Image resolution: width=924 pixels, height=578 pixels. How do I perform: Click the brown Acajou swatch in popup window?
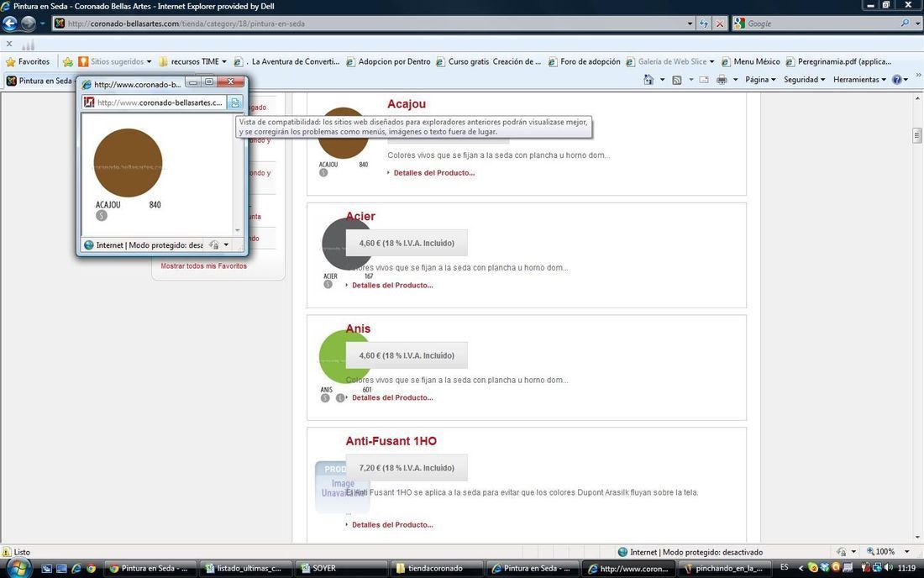point(128,163)
